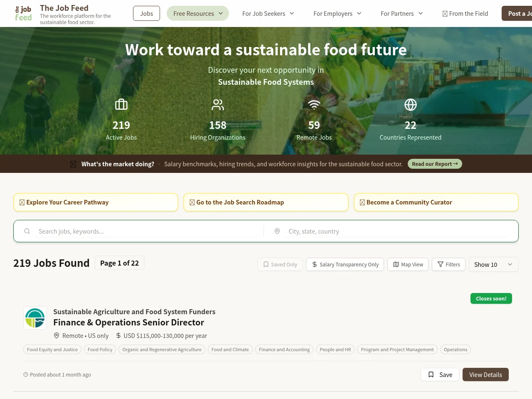Expand the Free Resources menu
The width and height of the screenshot is (532, 399).
[198, 13]
